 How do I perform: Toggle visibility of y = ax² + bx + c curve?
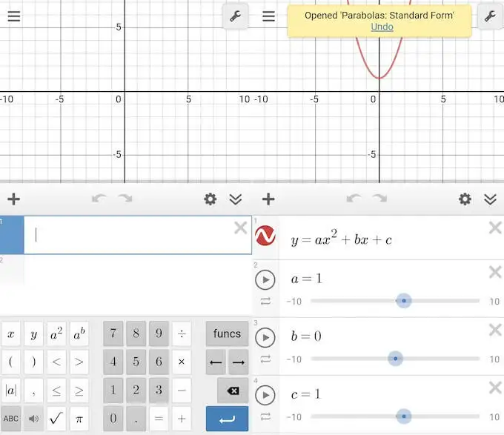pyautogui.click(x=265, y=236)
